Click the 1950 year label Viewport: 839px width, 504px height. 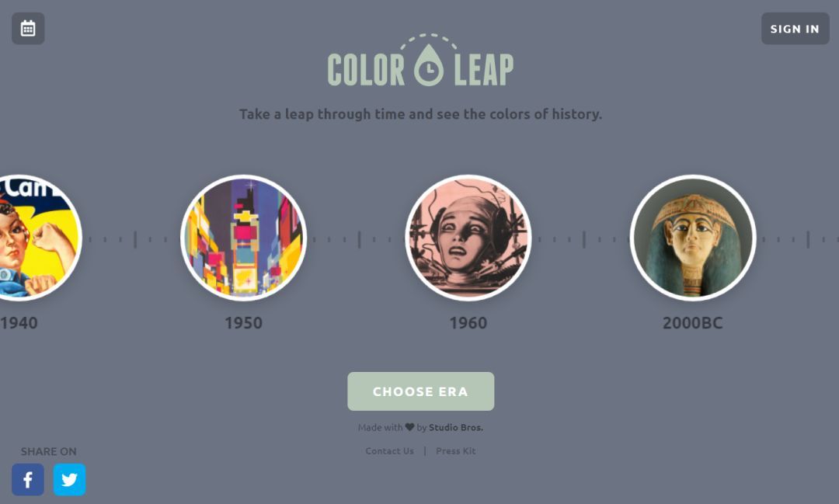click(243, 322)
